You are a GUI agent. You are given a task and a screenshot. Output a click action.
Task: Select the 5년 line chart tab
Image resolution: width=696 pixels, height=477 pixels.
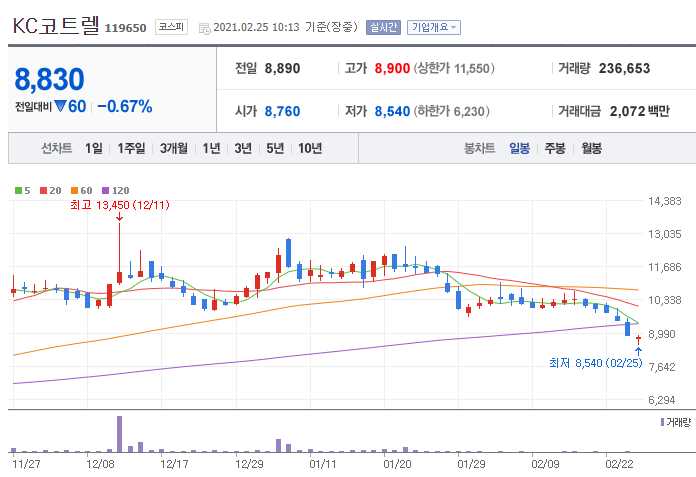point(275,148)
